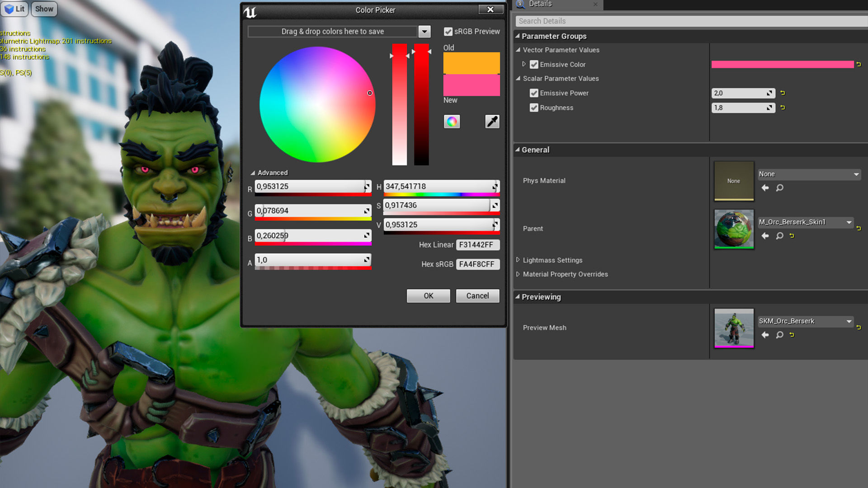Image resolution: width=868 pixels, height=488 pixels.
Task: Click the Unreal Engine logo in Color Picker
Action: (250, 12)
